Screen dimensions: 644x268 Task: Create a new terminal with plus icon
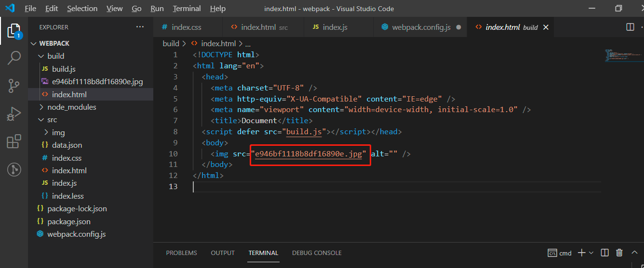point(581,253)
